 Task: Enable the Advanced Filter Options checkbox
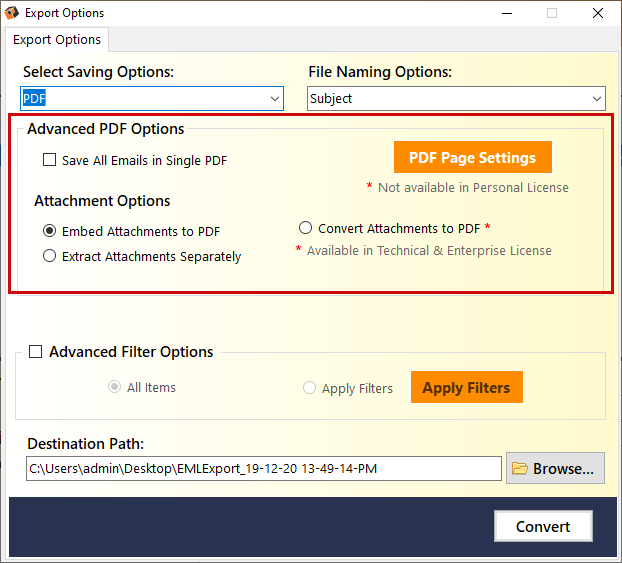coord(36,352)
